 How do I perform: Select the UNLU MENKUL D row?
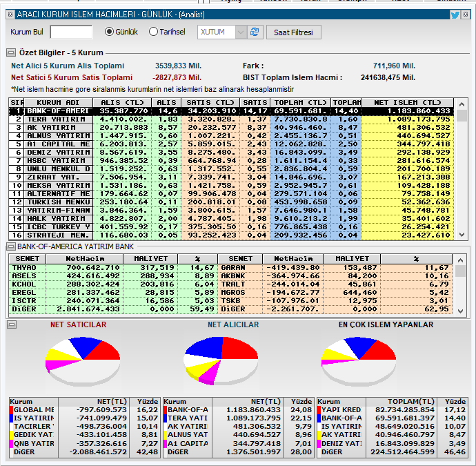[x=231, y=169]
